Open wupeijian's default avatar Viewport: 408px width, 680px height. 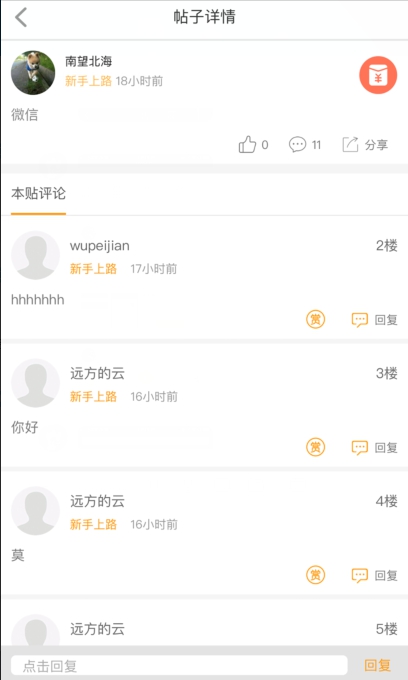tap(35, 255)
